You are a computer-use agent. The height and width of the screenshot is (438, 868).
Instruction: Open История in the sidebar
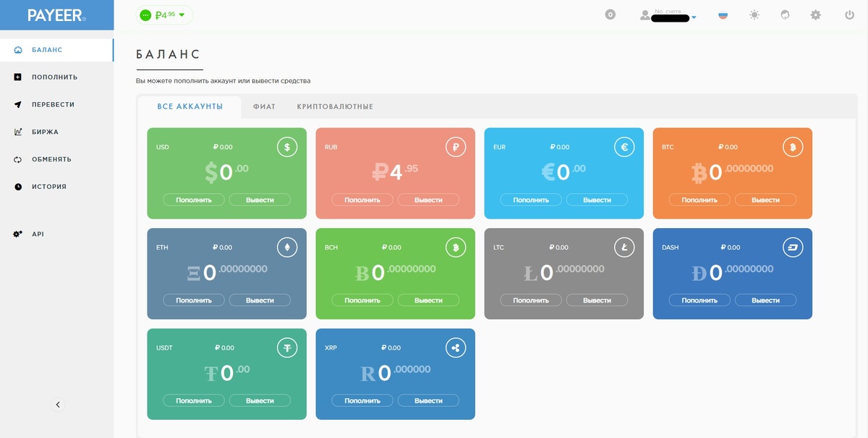pyautogui.click(x=56, y=186)
